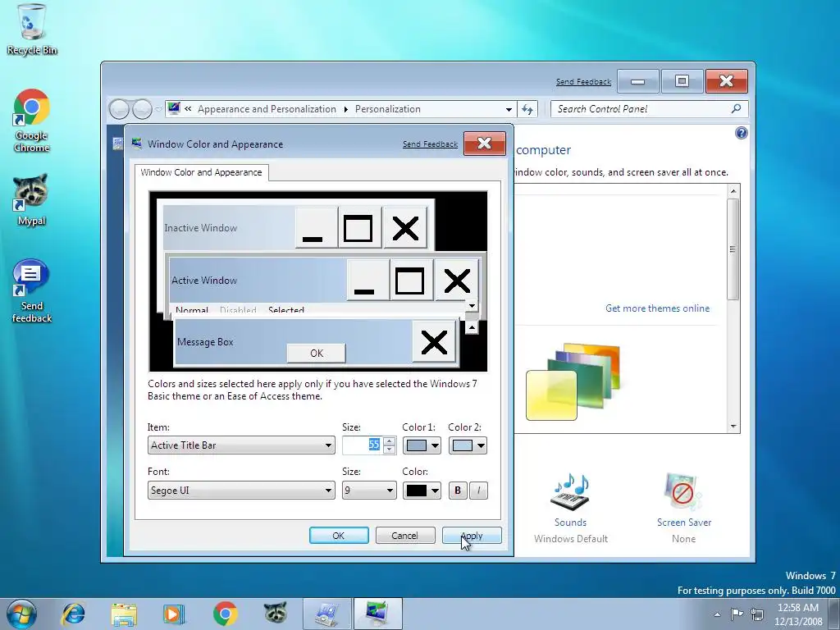The image size is (840, 630).
Task: Select the Windows 7 theme thumbnail
Action: click(x=573, y=381)
